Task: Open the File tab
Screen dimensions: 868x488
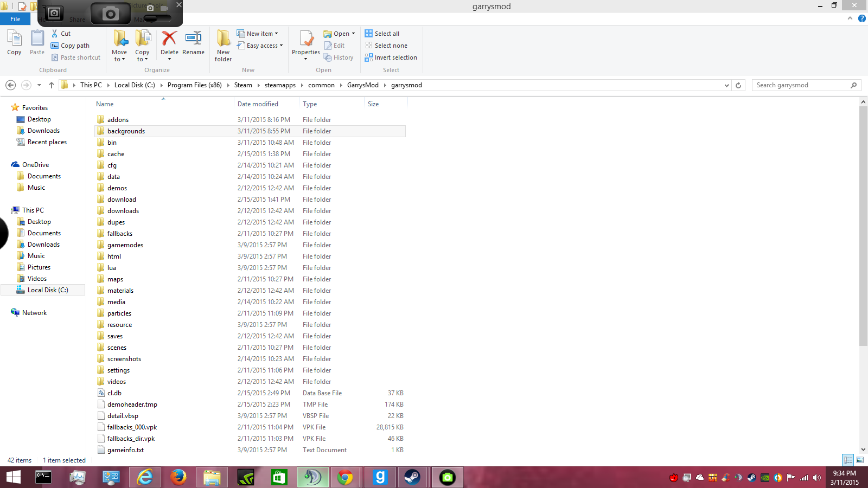Action: pyautogui.click(x=15, y=19)
